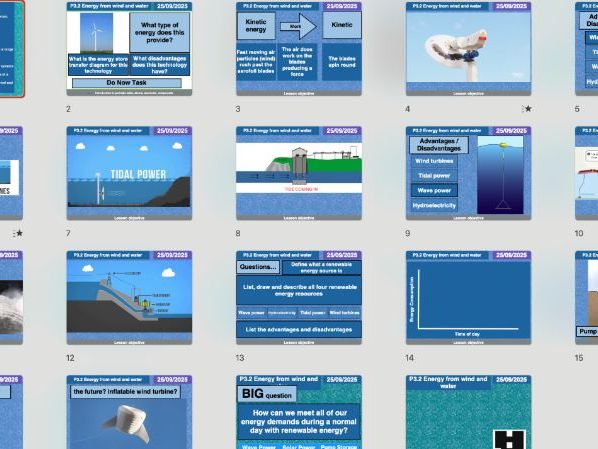Click the transition star icon left of slide 7
598x449 pixels.
tap(18, 233)
